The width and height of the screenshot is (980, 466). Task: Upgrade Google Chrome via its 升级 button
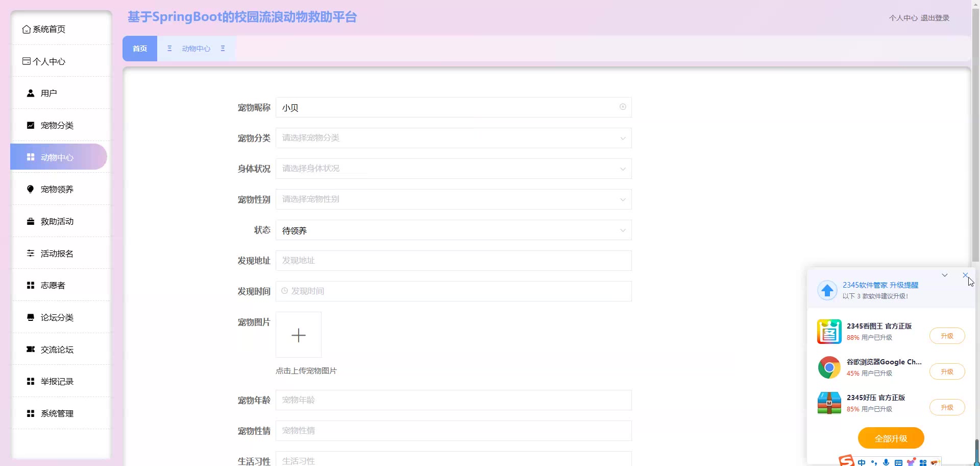(x=947, y=371)
